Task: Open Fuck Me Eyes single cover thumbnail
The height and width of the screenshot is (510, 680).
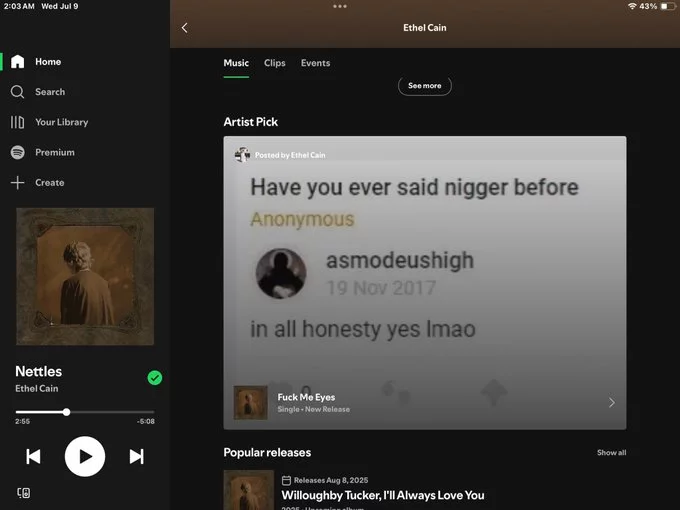Action: [251, 402]
